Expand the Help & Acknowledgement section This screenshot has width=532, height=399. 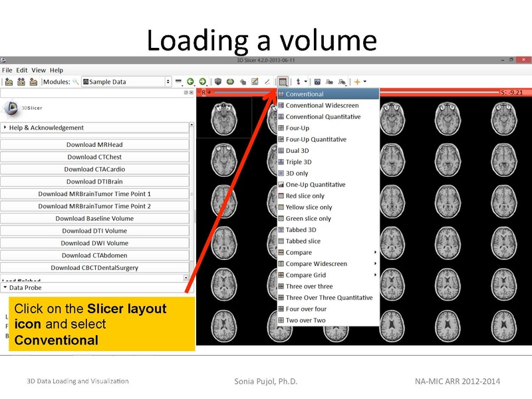click(94, 128)
